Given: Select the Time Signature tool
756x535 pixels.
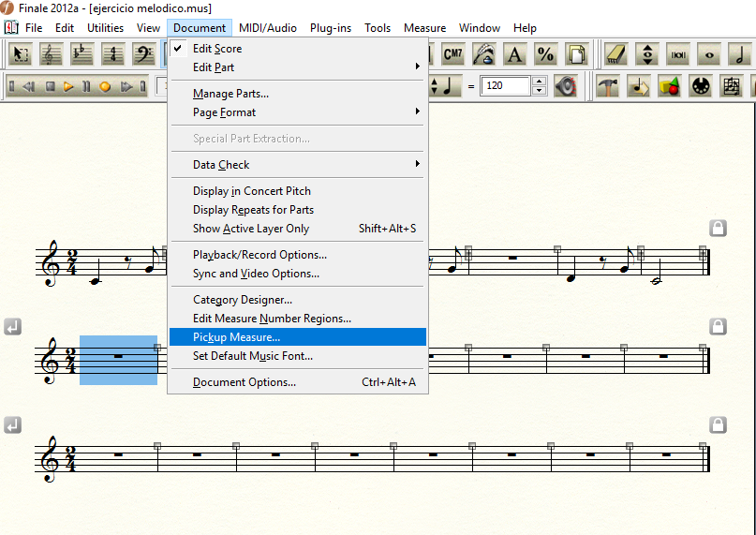Looking at the screenshot, I should coord(112,55).
